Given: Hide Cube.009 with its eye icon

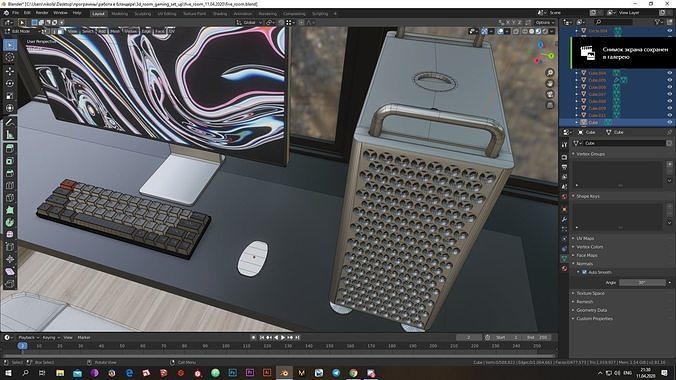Looking at the screenshot, I should (670, 108).
